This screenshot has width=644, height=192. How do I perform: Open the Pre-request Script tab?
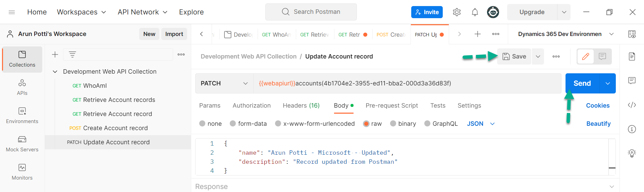pos(391,106)
